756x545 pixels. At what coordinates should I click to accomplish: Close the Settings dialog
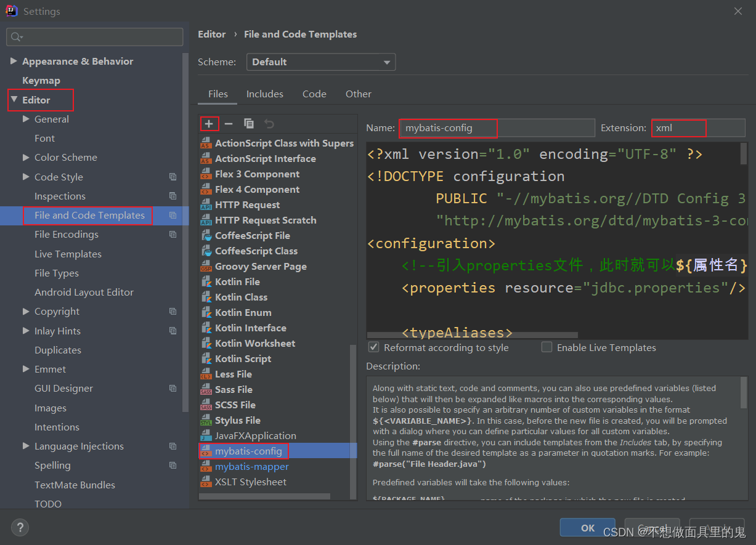coord(738,11)
